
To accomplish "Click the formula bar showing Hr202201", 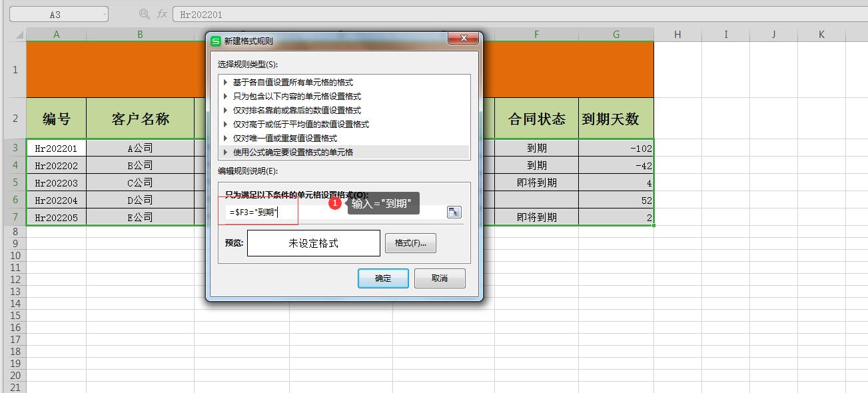I will (520, 14).
